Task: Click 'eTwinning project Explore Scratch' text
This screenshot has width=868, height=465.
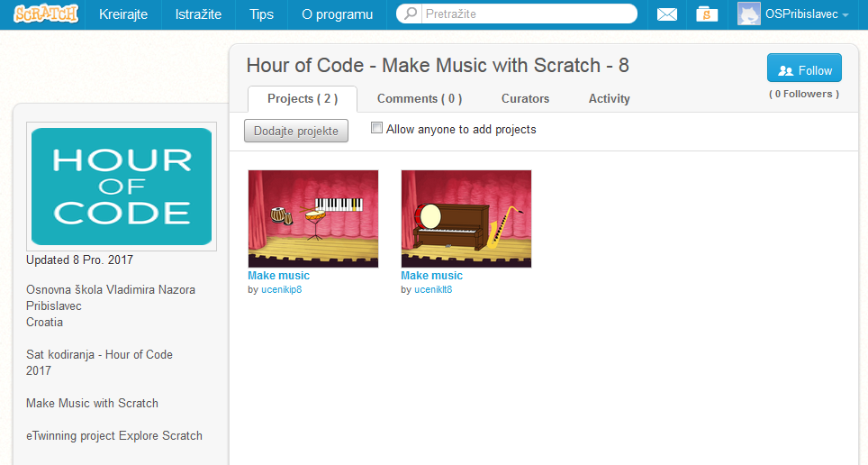Action: tap(114, 435)
